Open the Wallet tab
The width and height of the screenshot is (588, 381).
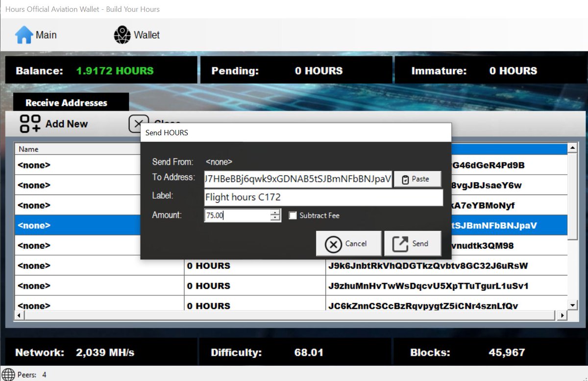[x=137, y=35]
